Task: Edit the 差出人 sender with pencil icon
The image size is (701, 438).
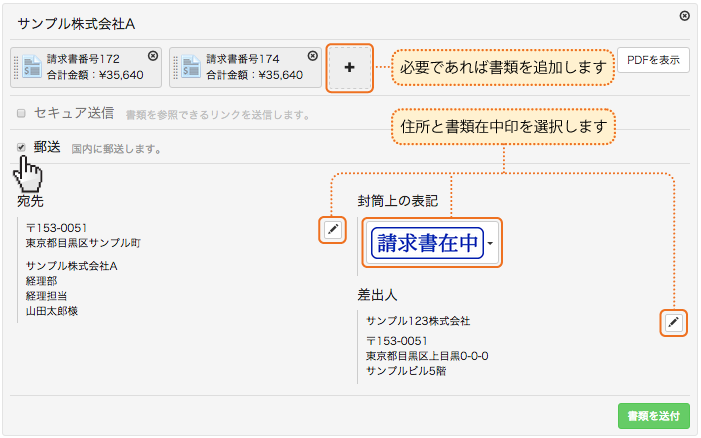Action: pos(674,322)
